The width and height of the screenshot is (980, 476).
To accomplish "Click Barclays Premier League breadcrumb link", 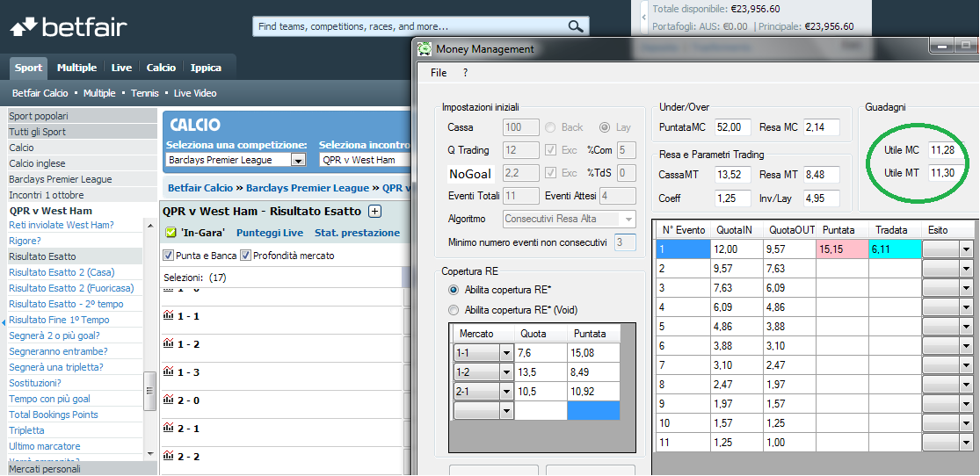I will click(x=308, y=187).
